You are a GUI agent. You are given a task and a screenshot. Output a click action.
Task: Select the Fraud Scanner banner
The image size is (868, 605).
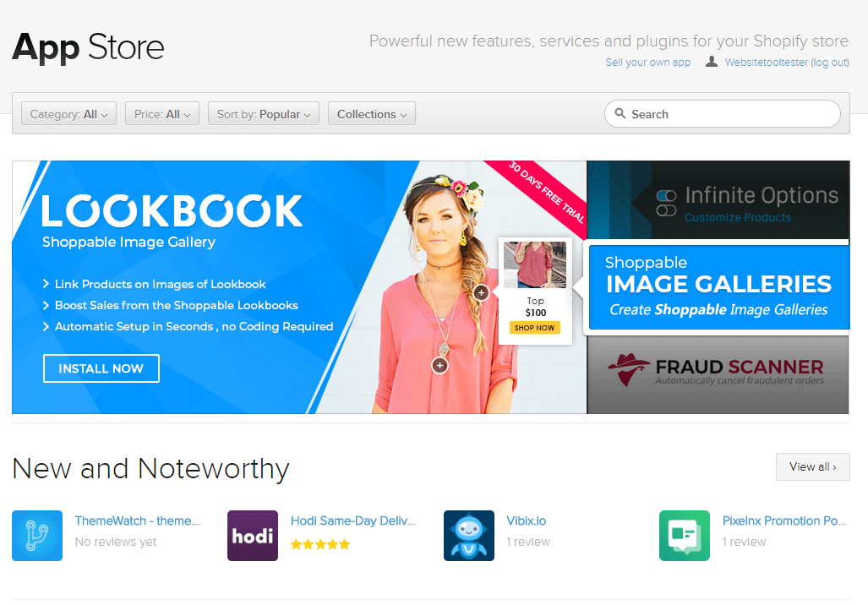[718, 374]
